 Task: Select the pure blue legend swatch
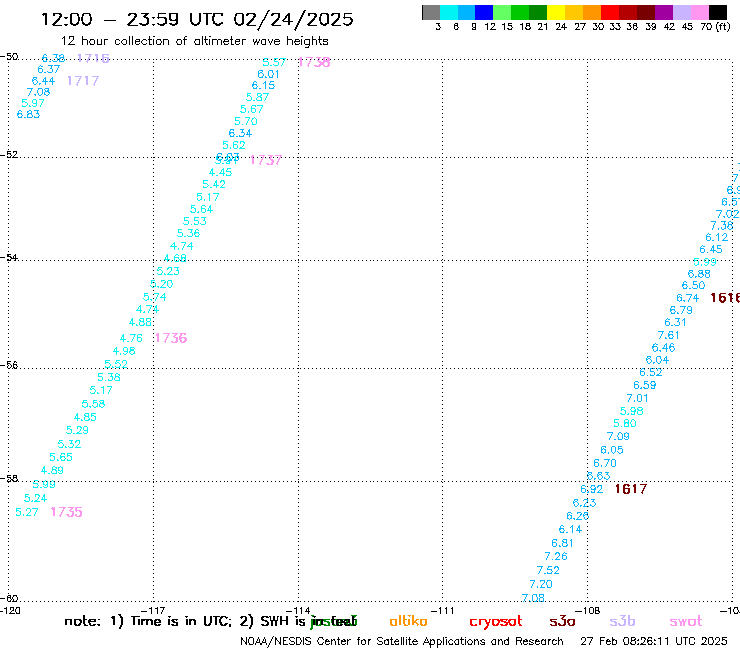pyautogui.click(x=484, y=12)
